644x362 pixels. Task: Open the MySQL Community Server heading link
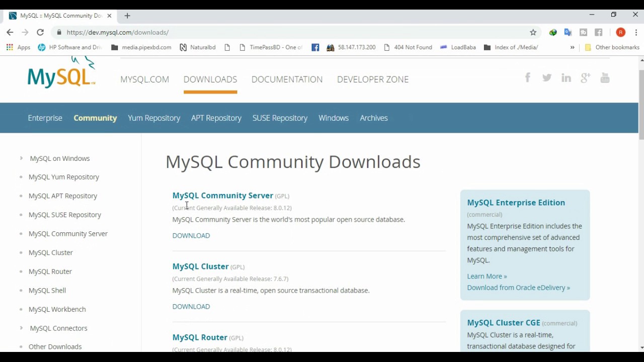(223, 196)
